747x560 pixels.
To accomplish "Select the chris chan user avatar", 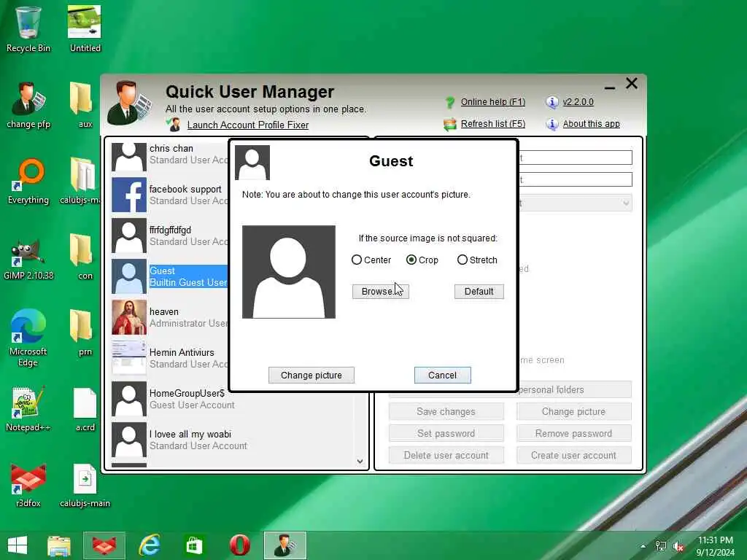I will (x=128, y=157).
